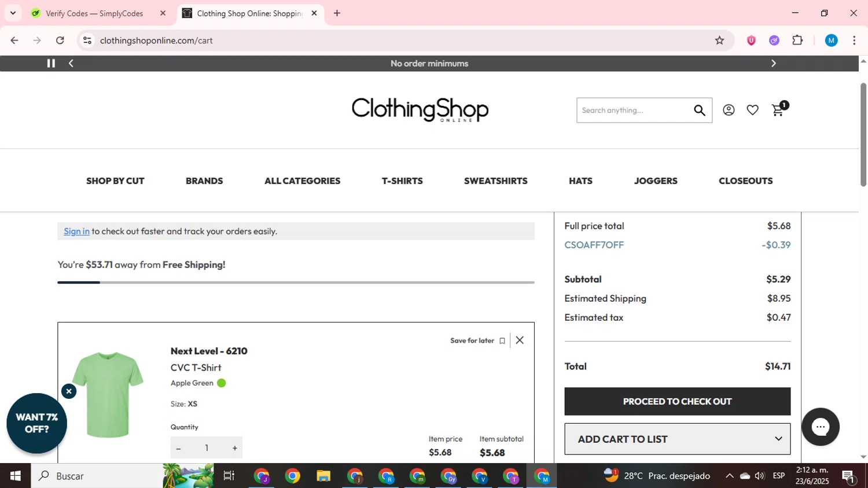Open the SHOP BY CUT menu
868x488 pixels.
(x=115, y=181)
